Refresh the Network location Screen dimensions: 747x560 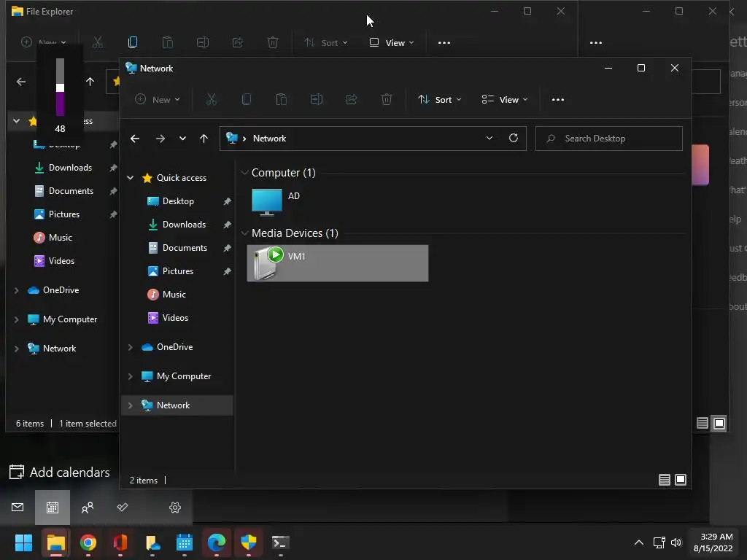tap(513, 138)
